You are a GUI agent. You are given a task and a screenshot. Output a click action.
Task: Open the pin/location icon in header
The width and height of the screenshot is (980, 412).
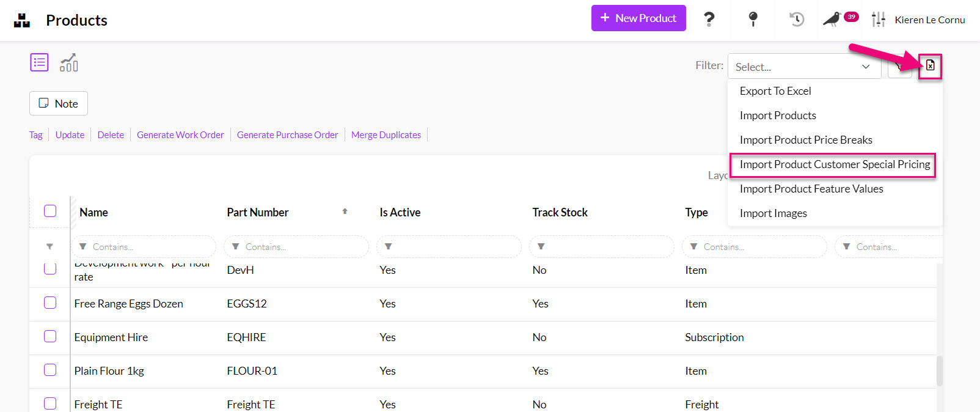click(753, 20)
